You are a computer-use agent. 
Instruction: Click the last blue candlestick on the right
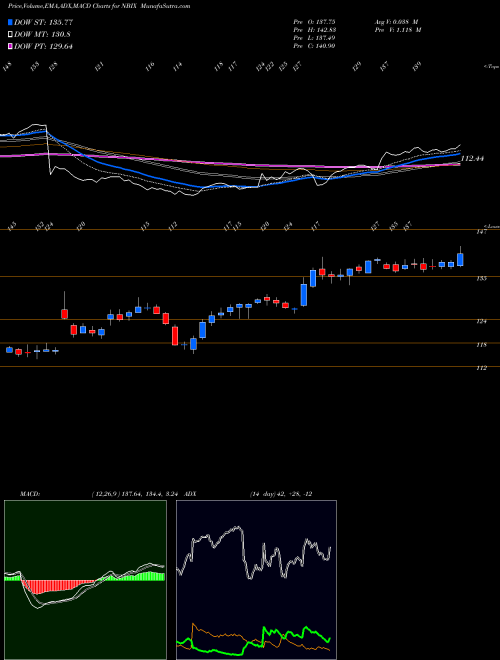pyautogui.click(x=460, y=259)
